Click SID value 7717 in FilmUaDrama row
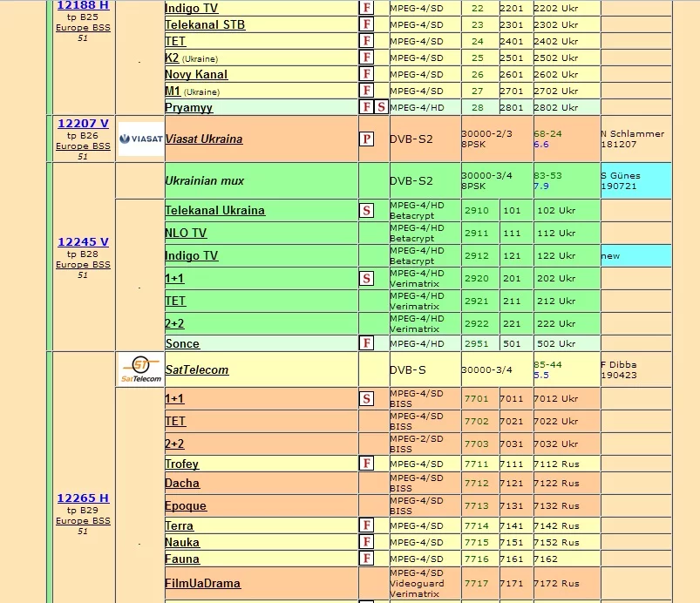This screenshot has width=700, height=603. tap(476, 583)
